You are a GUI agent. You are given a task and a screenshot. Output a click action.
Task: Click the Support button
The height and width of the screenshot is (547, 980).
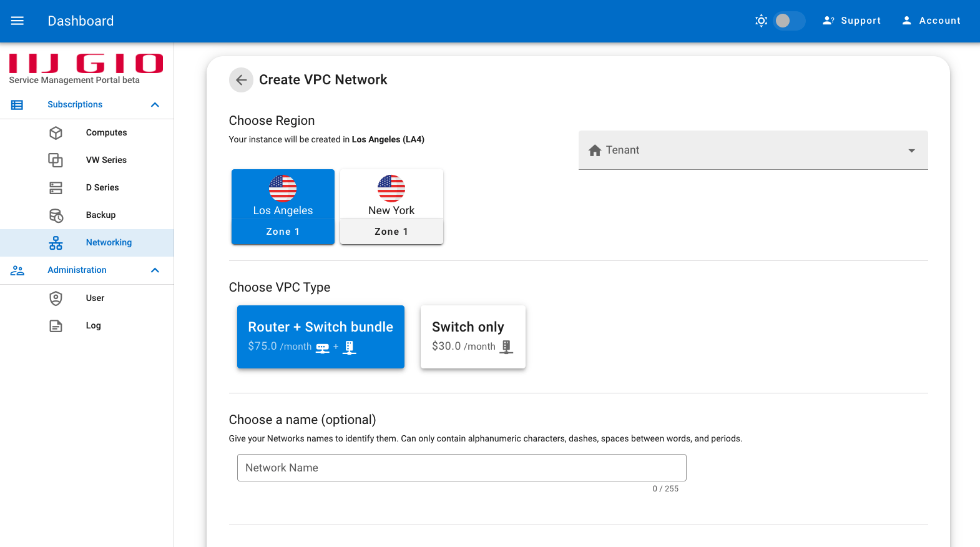coord(851,21)
